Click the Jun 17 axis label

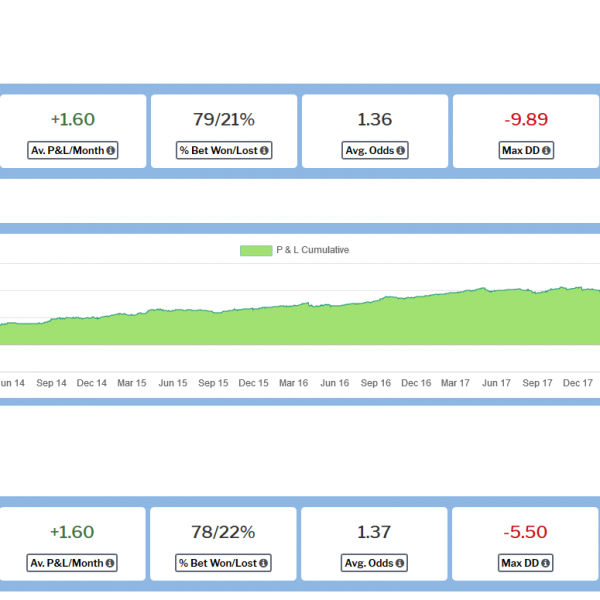[x=497, y=383]
